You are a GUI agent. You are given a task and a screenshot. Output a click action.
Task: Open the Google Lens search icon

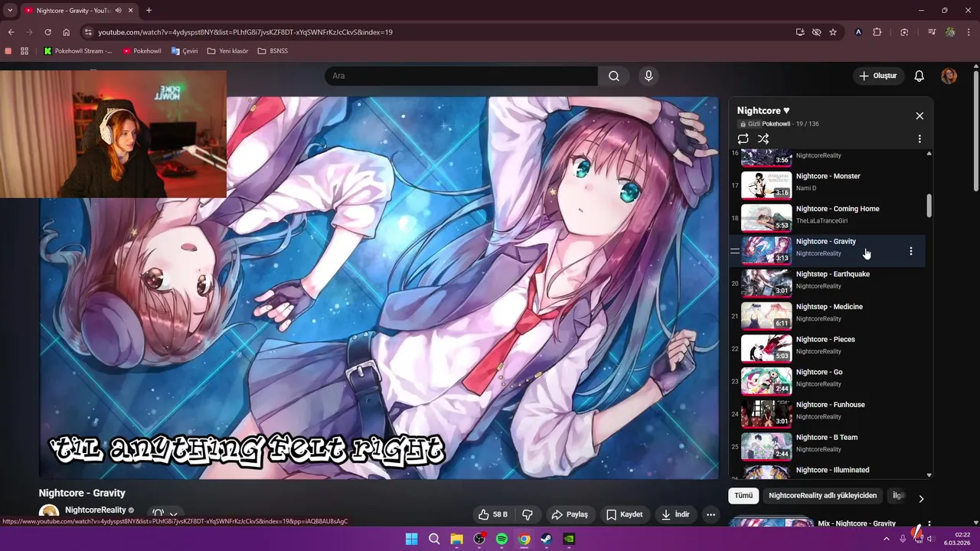[x=904, y=32]
